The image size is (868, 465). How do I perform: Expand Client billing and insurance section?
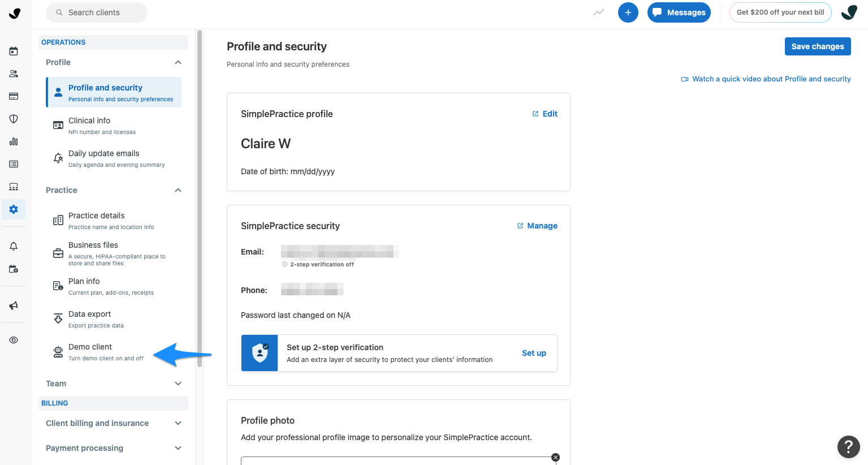[x=178, y=423]
